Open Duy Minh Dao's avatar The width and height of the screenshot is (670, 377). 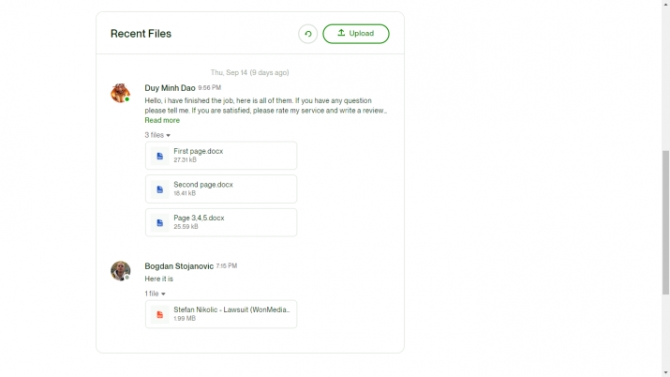pyautogui.click(x=120, y=93)
